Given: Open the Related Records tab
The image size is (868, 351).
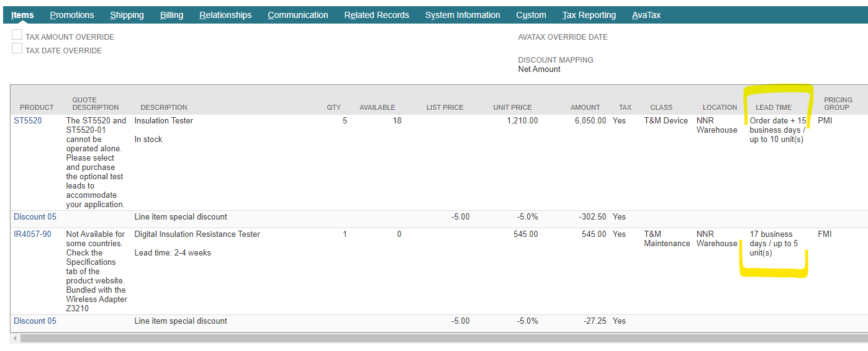Looking at the screenshot, I should pos(377,15).
